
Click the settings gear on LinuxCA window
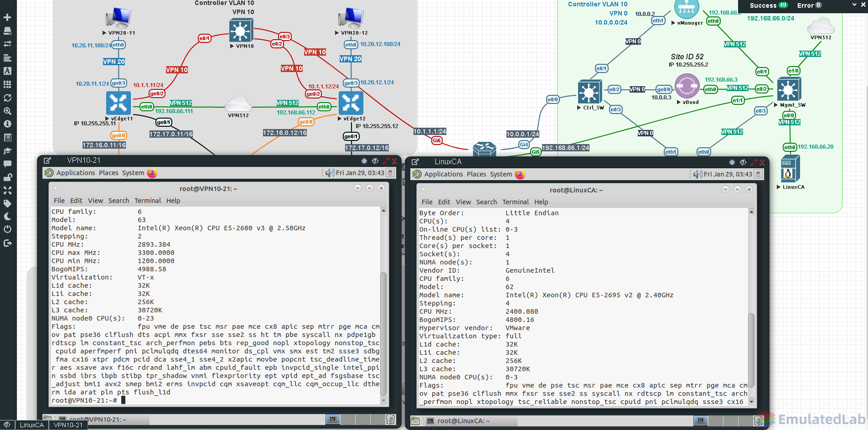pos(732,162)
